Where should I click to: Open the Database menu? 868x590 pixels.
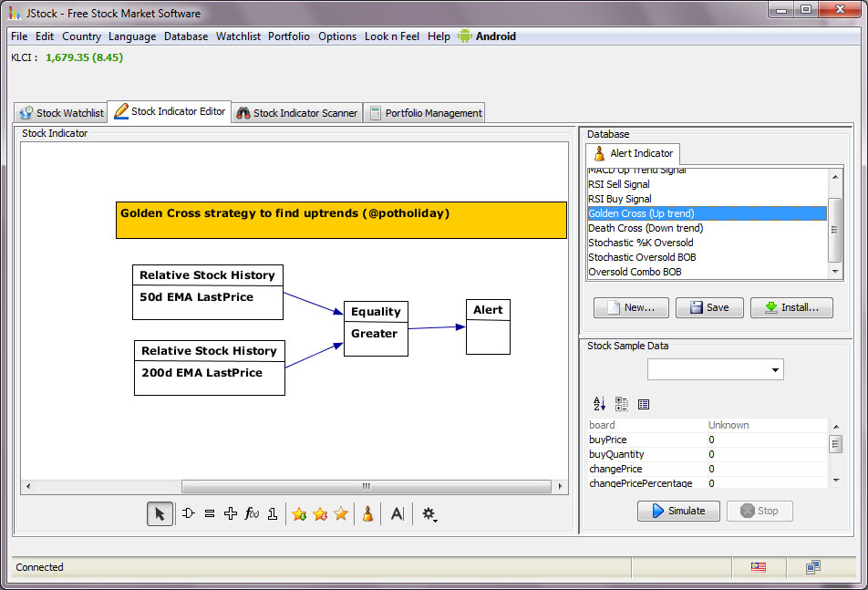pyautogui.click(x=186, y=36)
